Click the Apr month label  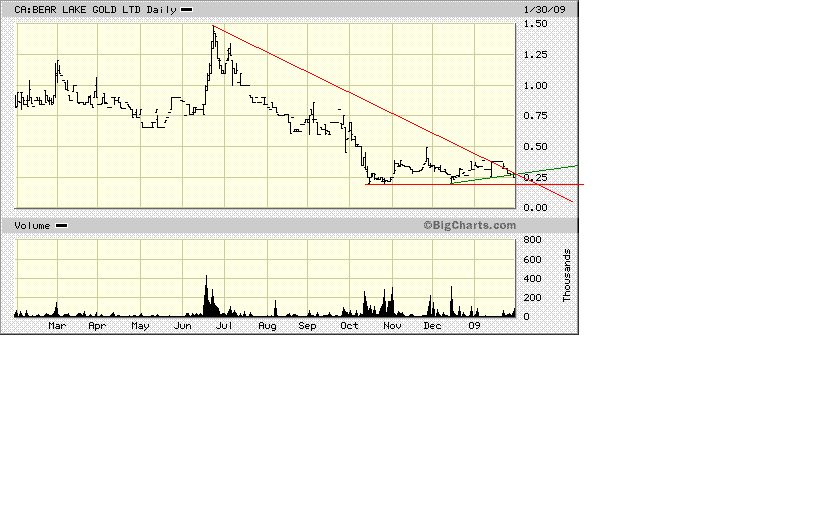(97, 326)
